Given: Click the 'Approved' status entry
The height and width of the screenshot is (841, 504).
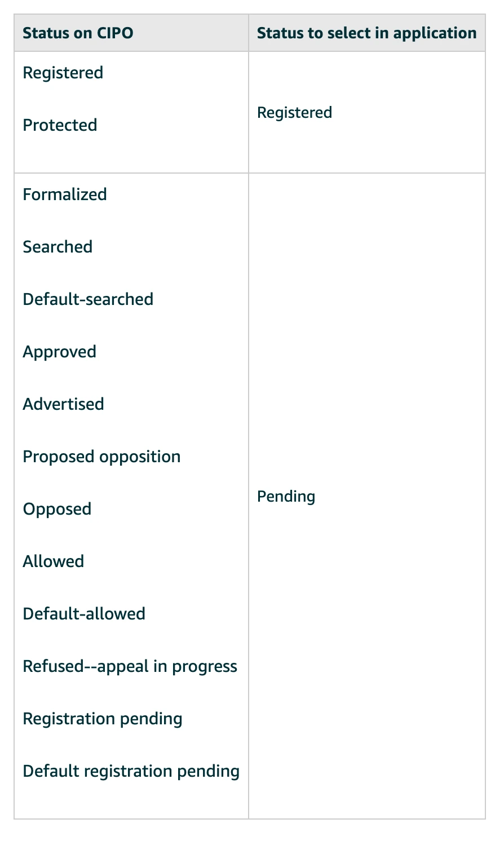Looking at the screenshot, I should click(59, 352).
